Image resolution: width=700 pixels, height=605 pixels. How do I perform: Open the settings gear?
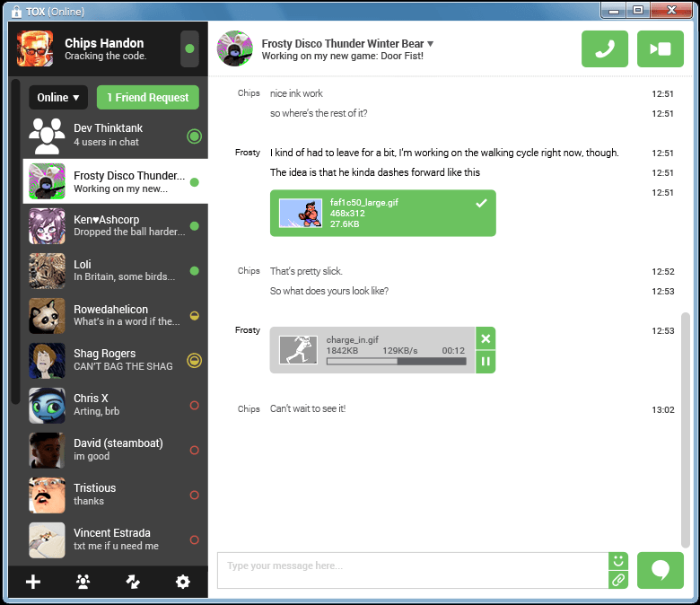183,582
